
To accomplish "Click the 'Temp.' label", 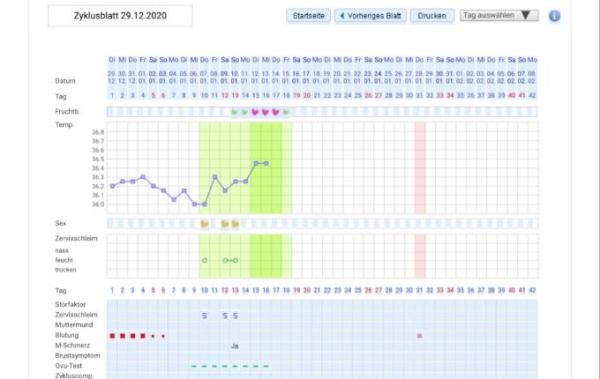I will [64, 124].
